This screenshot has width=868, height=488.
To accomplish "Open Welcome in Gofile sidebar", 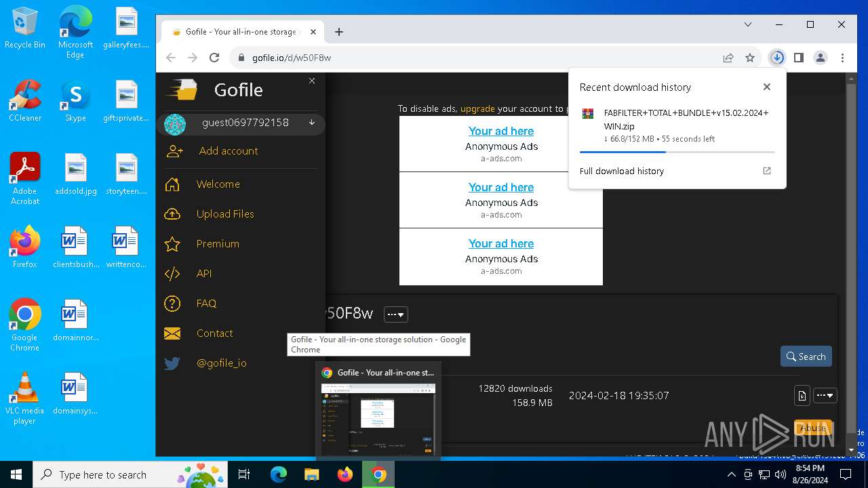I will (x=218, y=184).
